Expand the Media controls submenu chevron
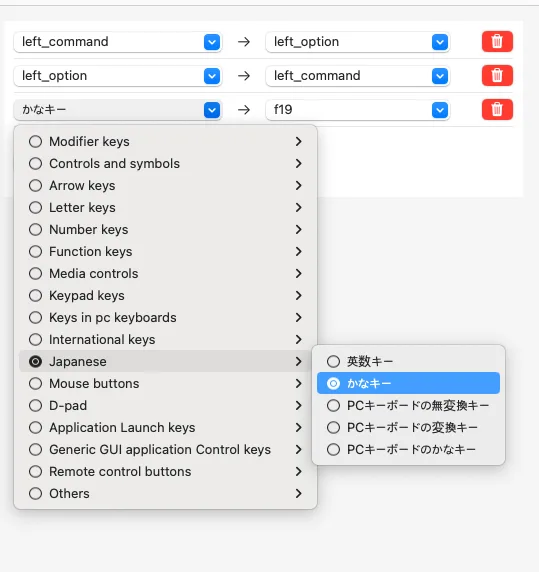This screenshot has height=572, width=539. [x=299, y=274]
